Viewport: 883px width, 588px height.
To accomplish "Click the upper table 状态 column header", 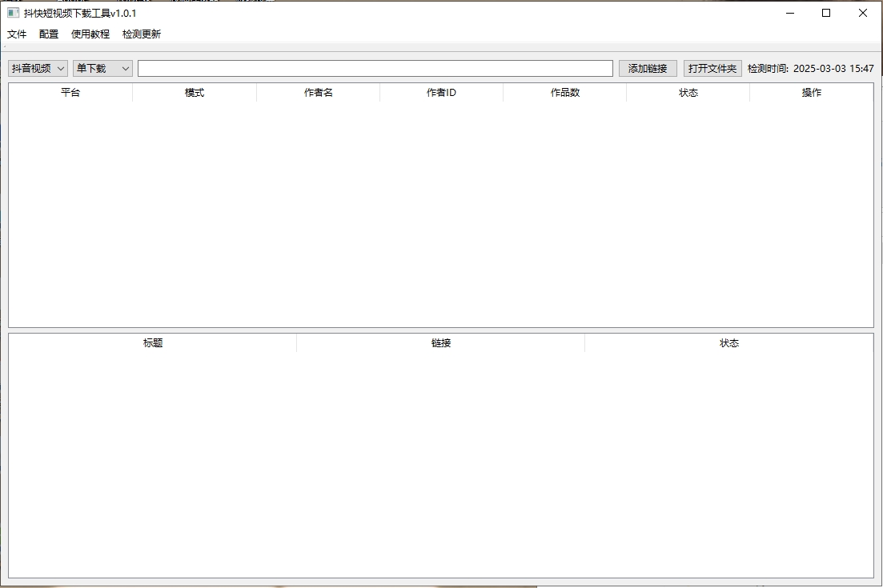I will (x=688, y=92).
